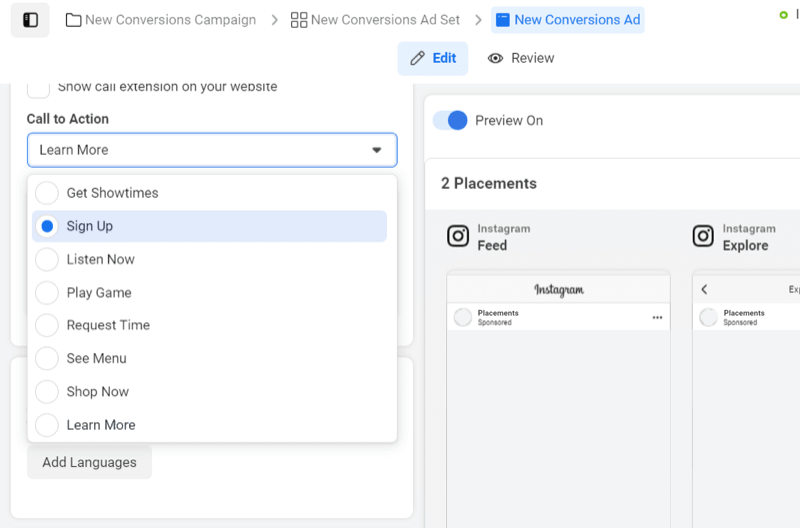Click the campaign folder icon in breadcrumb
The image size is (800, 528).
[x=73, y=20]
